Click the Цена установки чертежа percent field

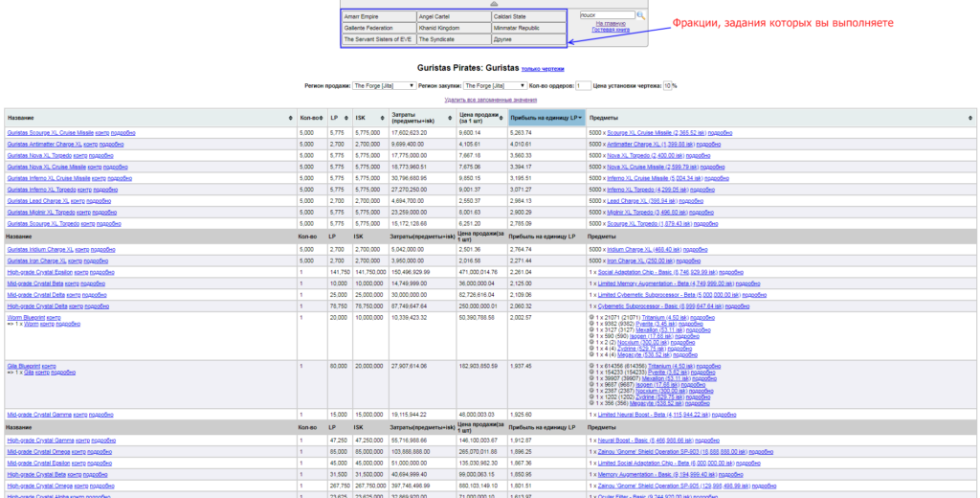668,85
